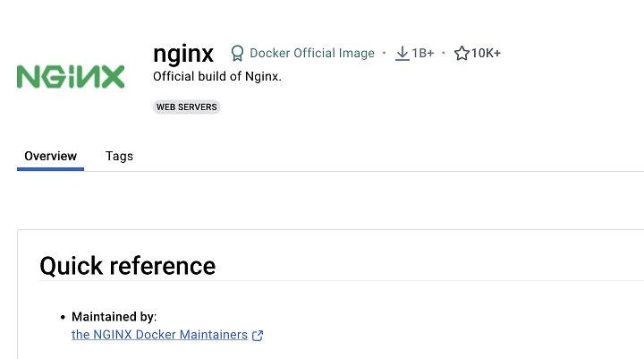Click the dot separator before the download icon
Screen dimensions: 644x359
point(384,53)
